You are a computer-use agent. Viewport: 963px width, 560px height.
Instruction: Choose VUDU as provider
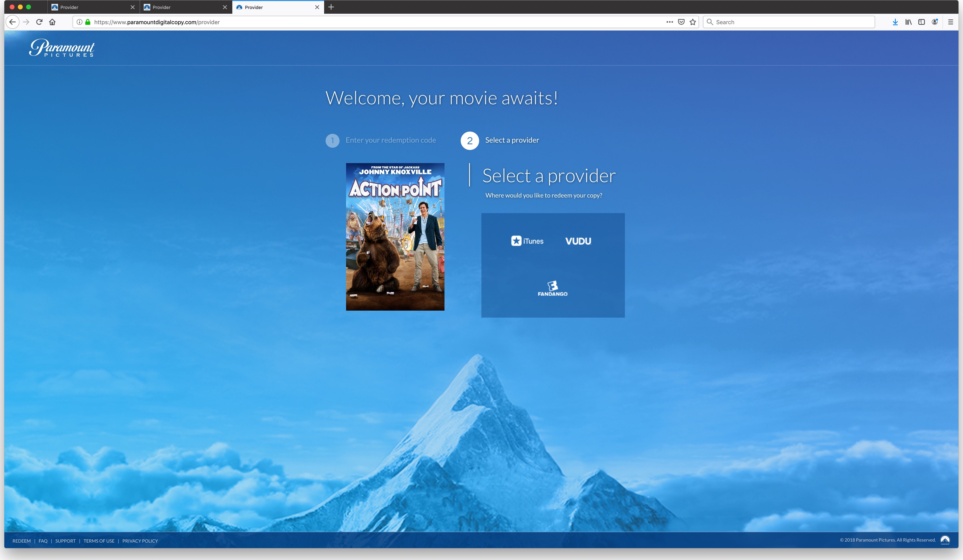pos(578,241)
